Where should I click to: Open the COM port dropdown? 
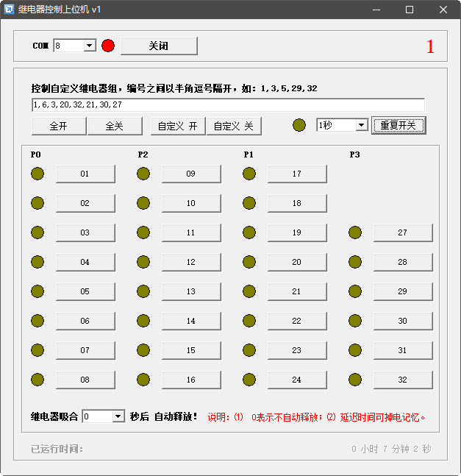[x=90, y=46]
